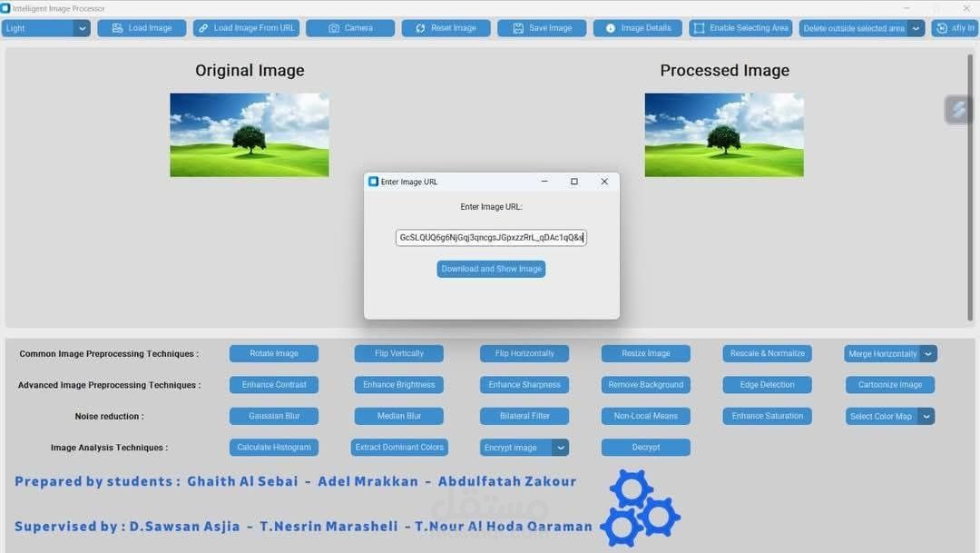The image size is (980, 553).
Task: Click Rescale & Normalize
Action: click(767, 353)
